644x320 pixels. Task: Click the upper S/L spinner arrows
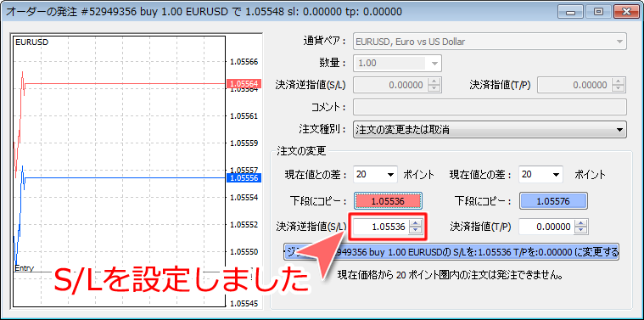pyautogui.click(x=434, y=85)
